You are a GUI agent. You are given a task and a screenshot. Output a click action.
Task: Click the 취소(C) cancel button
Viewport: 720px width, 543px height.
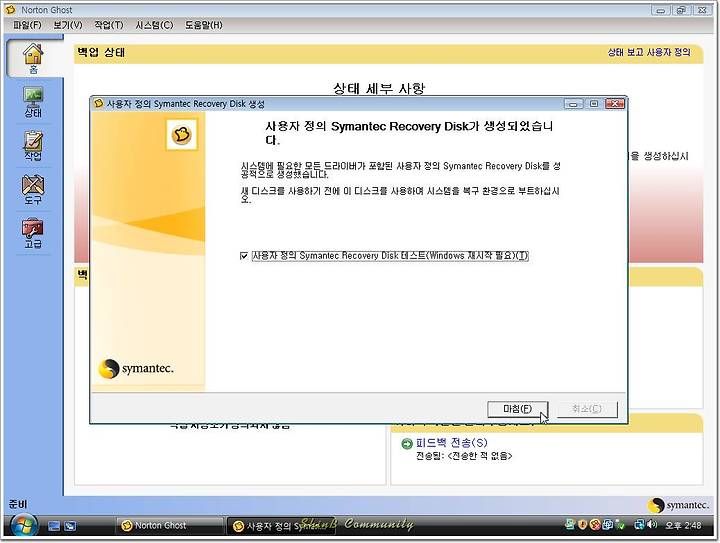[587, 409]
